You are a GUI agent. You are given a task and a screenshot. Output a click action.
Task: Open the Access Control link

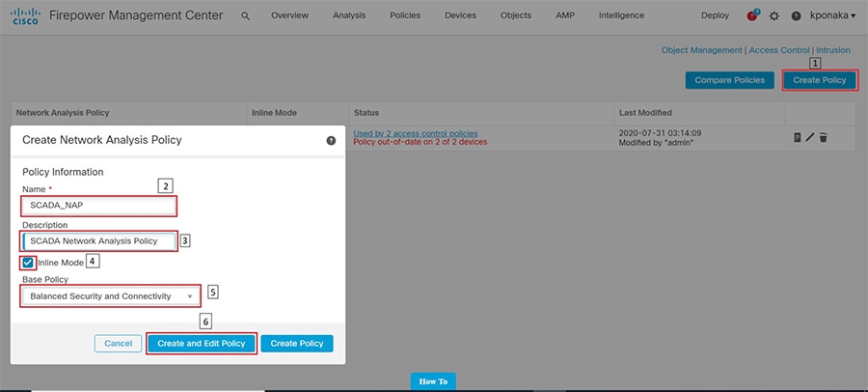[779, 50]
